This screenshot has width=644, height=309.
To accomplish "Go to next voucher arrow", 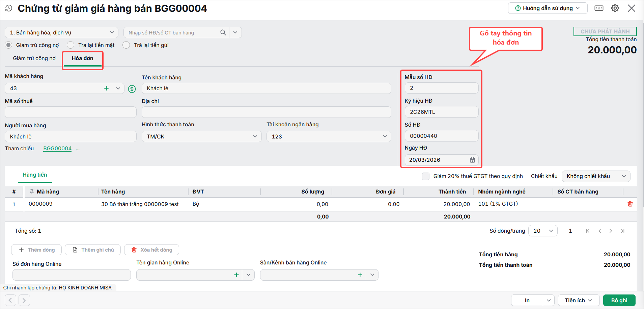I will point(24,300).
